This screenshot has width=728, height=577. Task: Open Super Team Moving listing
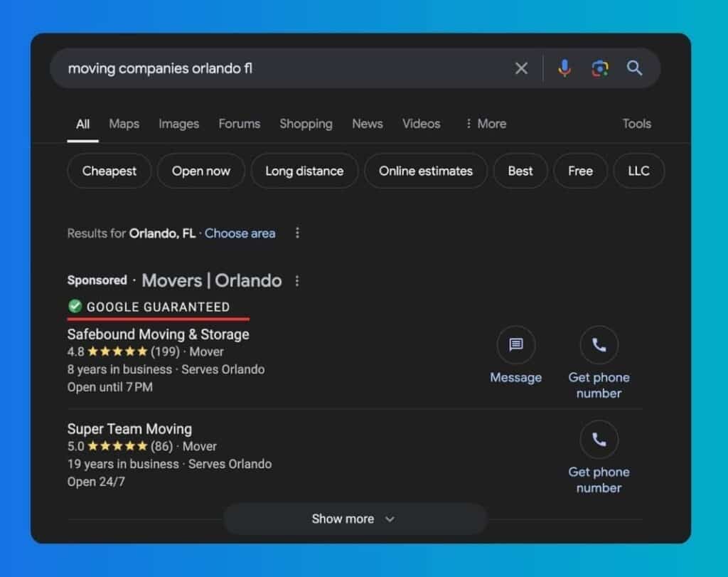(x=129, y=429)
